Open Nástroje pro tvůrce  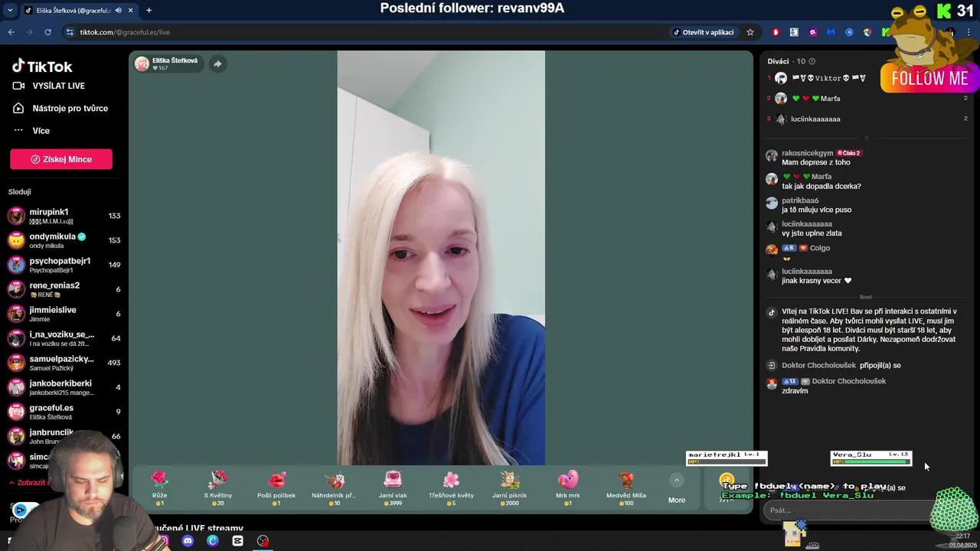[x=61, y=108]
